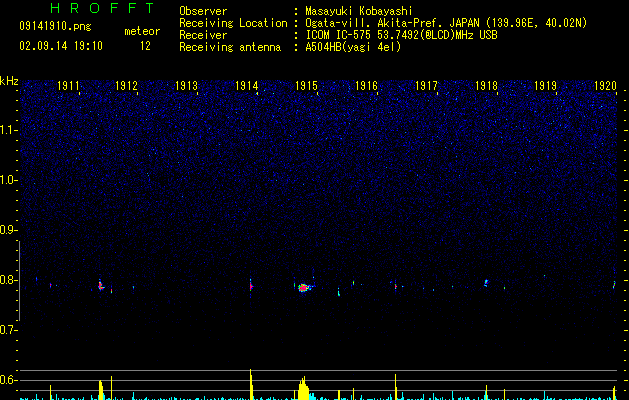The height and width of the screenshot is (400, 629).
Task: Click the Observer field label
Action: coord(203,11)
